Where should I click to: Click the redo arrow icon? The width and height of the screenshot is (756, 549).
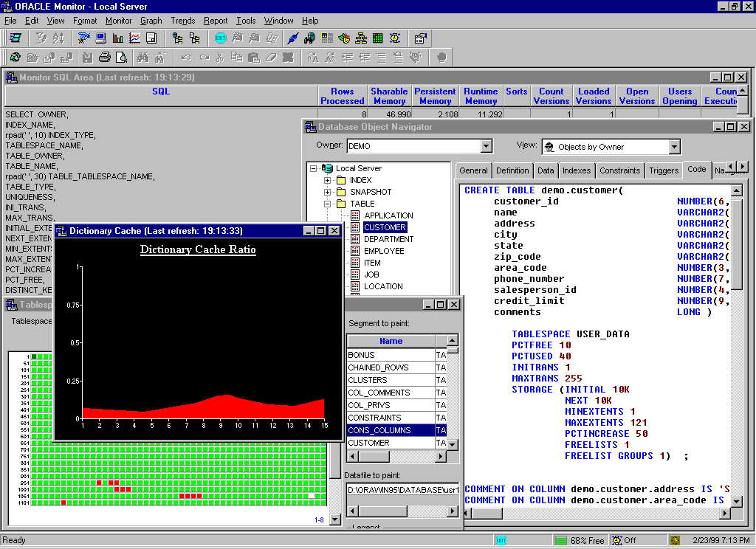point(204,58)
